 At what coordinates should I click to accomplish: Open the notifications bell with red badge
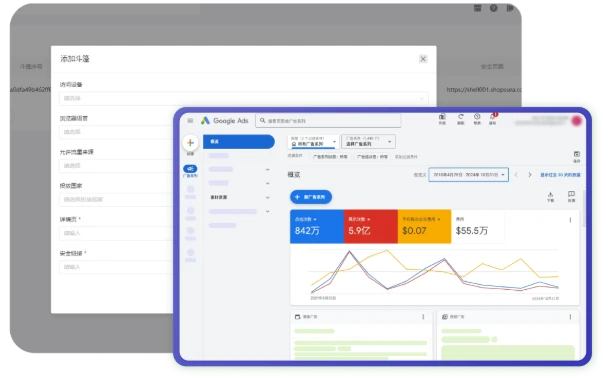[492, 117]
